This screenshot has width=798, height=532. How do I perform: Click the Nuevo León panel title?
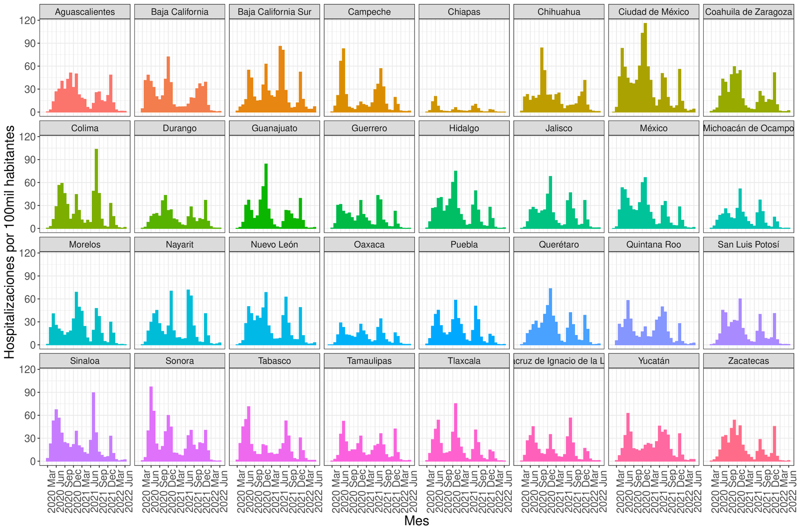pos(274,244)
